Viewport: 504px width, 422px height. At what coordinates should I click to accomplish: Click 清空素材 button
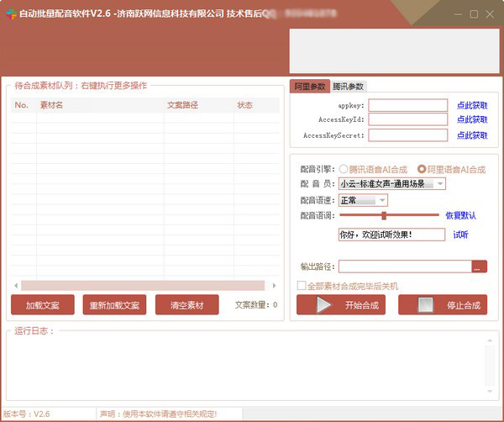[x=187, y=304]
